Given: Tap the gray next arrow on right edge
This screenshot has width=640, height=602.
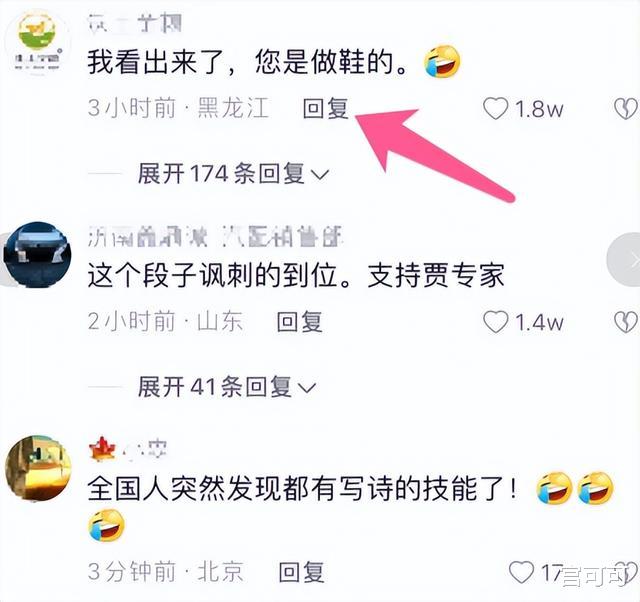Looking at the screenshot, I should 624,259.
